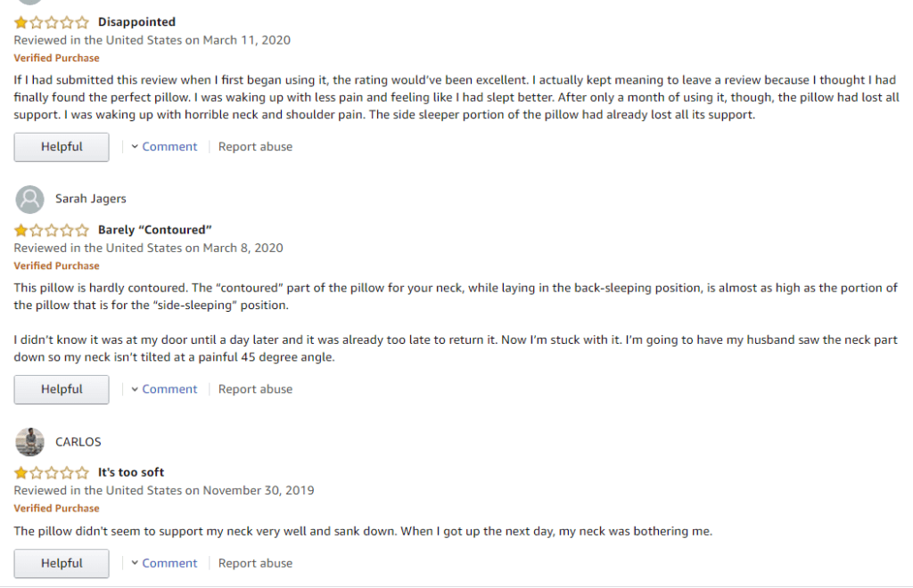Mark the Disappointed review as Helpful
The image size is (913, 588).
tap(62, 147)
